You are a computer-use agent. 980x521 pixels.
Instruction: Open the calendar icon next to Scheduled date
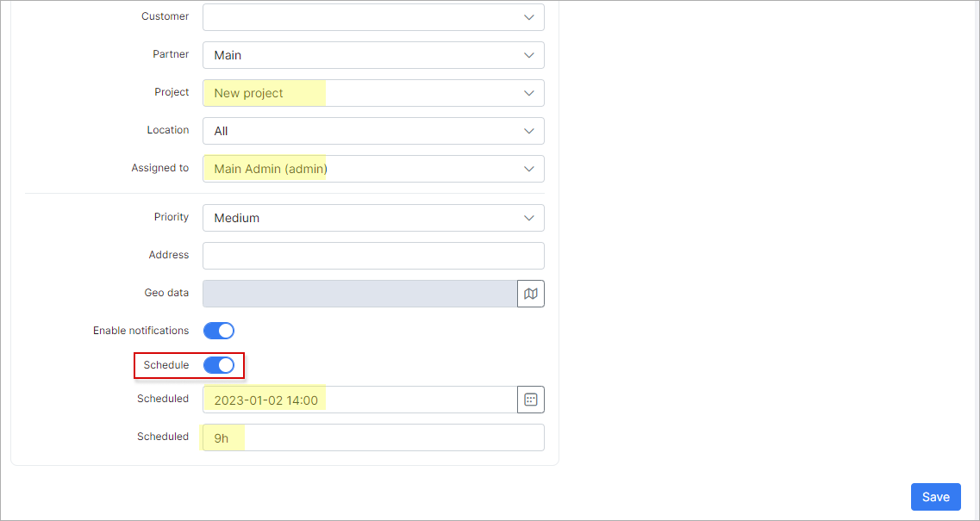pyautogui.click(x=531, y=399)
